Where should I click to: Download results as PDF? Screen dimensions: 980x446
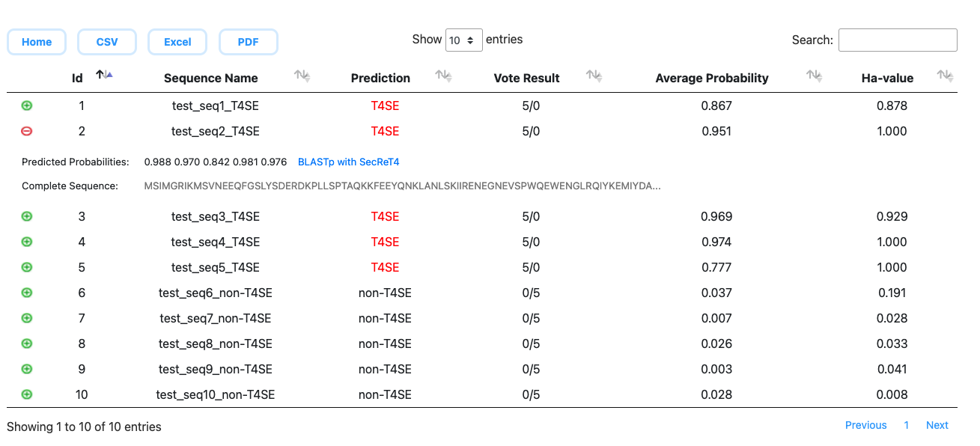click(249, 42)
